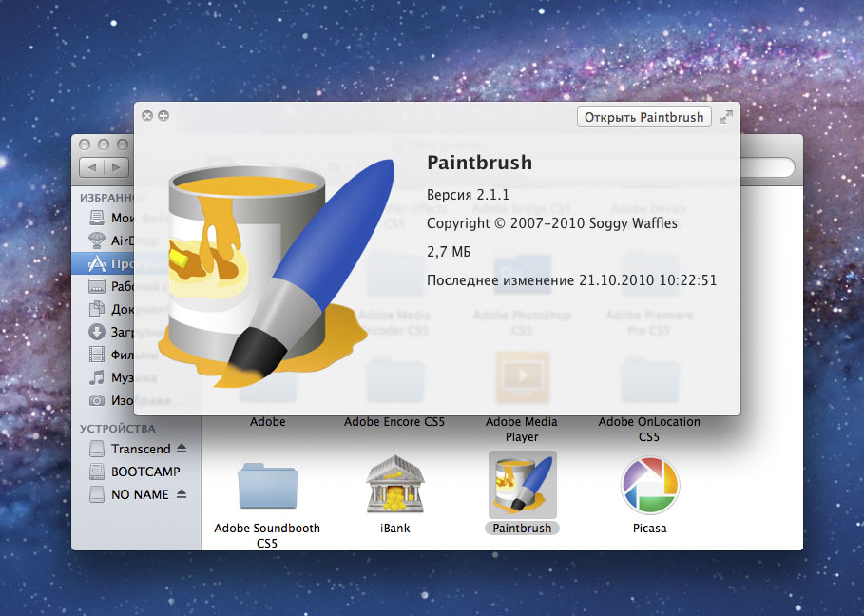Click the Music note sidebar icon
The height and width of the screenshot is (616, 864).
[96, 377]
